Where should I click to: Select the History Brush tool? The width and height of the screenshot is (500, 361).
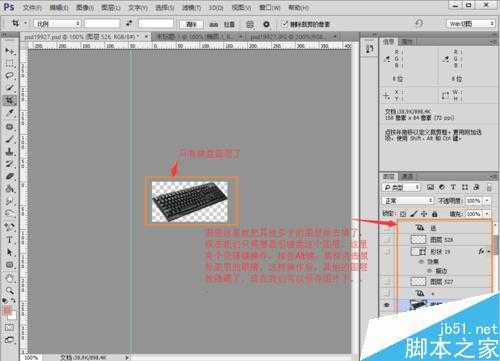(9, 164)
